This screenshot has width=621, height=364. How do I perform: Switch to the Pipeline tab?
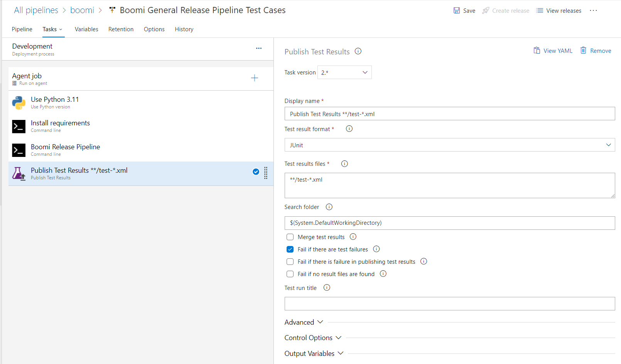coord(22,29)
